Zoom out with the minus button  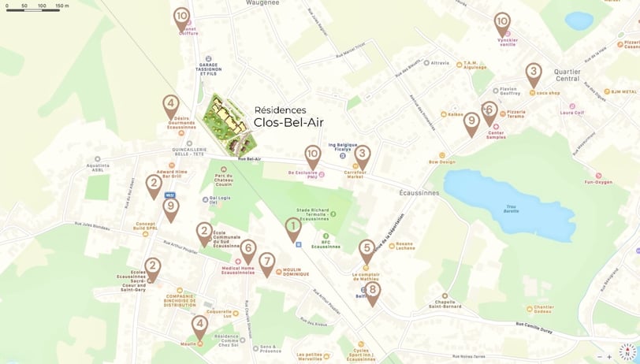(600, 357)
